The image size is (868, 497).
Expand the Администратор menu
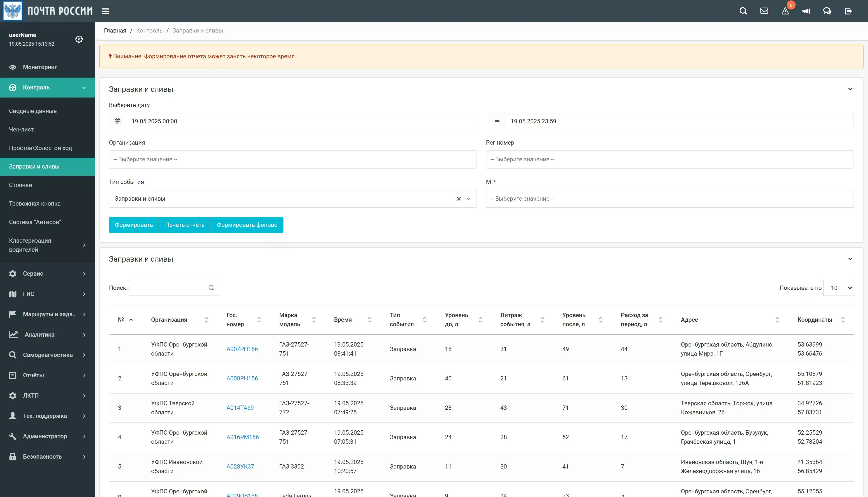pos(47,436)
